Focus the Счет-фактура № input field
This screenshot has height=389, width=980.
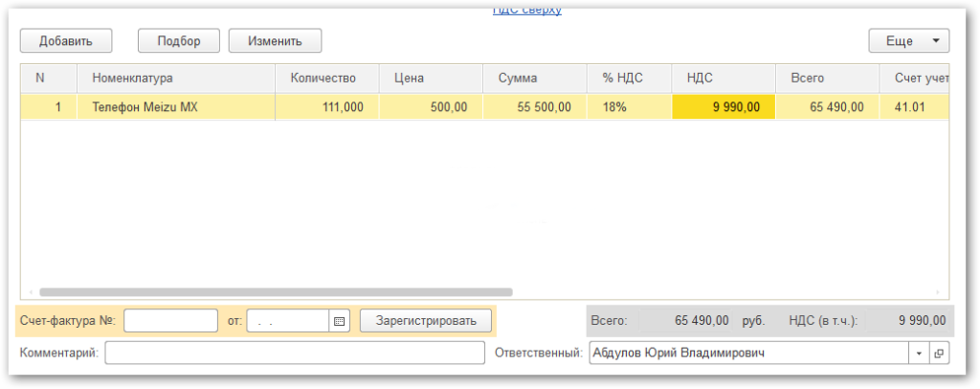170,321
